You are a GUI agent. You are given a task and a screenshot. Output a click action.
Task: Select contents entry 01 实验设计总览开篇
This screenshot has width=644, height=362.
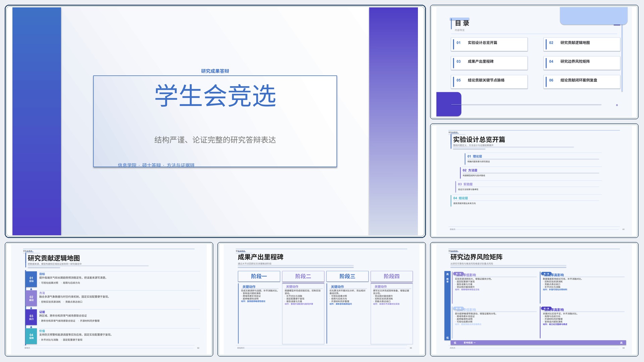coord(489,44)
